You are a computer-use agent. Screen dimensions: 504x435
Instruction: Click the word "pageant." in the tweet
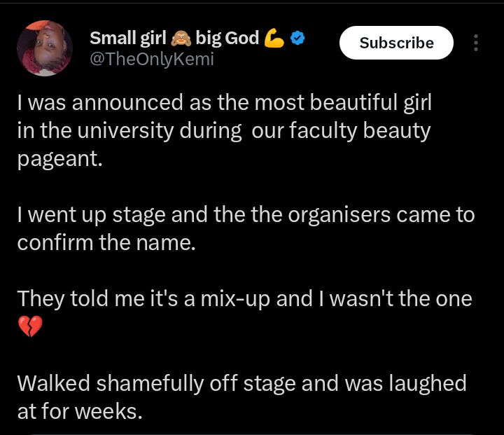click(x=60, y=158)
